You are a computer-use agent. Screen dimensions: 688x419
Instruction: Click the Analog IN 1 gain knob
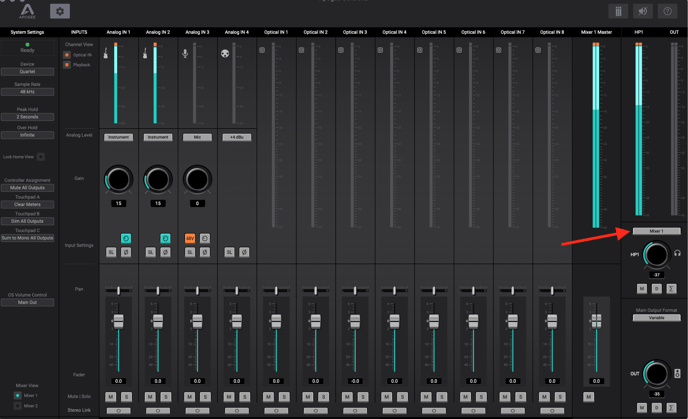(118, 179)
